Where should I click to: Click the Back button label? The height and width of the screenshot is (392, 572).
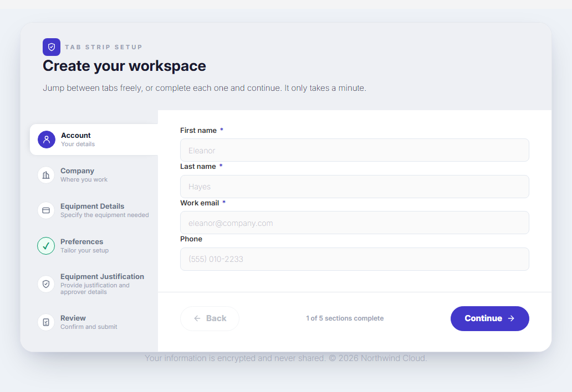216,318
